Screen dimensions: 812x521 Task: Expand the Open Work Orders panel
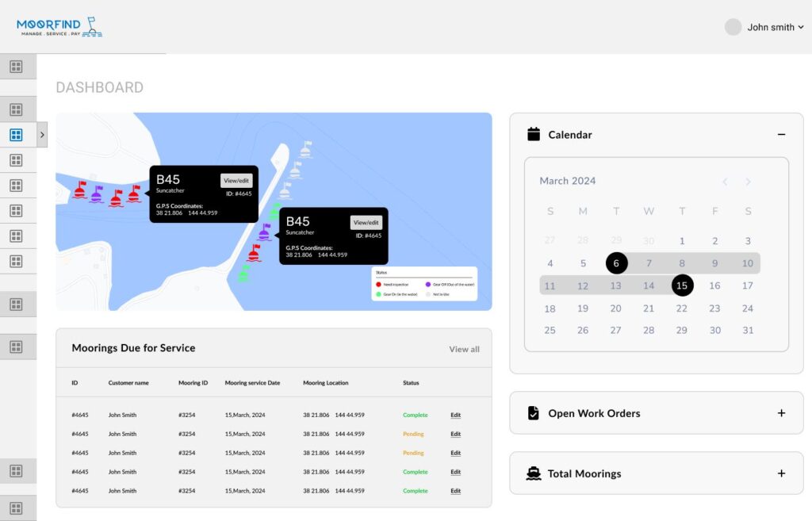point(781,413)
